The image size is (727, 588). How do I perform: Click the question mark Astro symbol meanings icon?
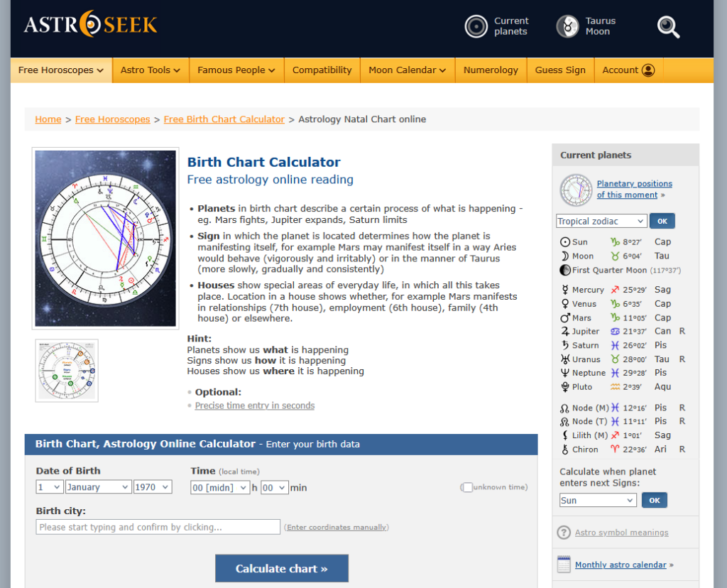564,533
